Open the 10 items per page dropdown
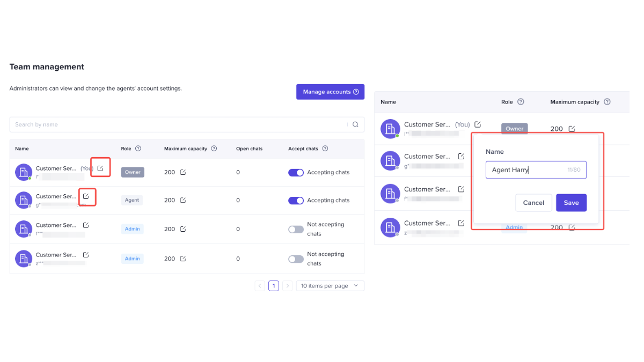Viewport: 644px width, 362px height. 330,286
